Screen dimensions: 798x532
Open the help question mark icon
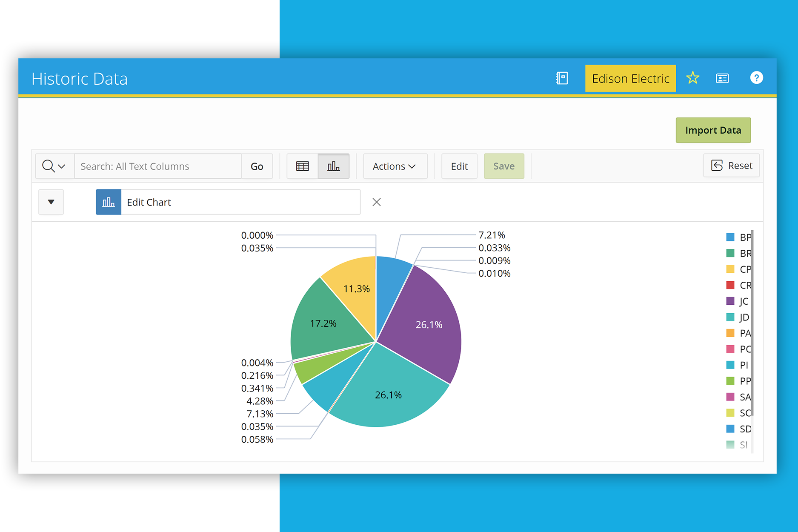[x=756, y=78]
